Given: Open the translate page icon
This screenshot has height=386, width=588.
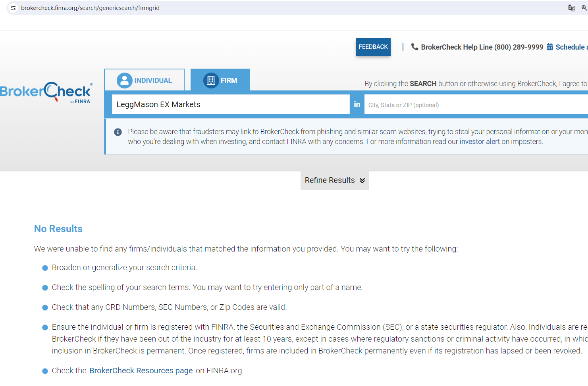Looking at the screenshot, I should pyautogui.click(x=572, y=8).
